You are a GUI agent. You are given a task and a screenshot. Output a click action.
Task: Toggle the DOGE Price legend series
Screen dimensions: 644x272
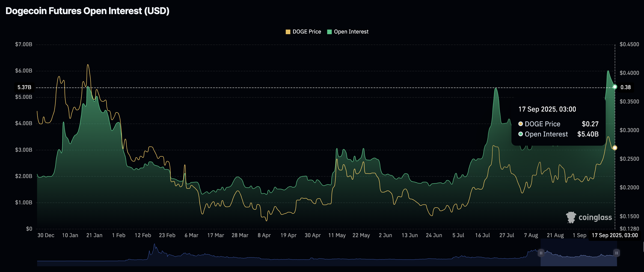[x=306, y=32]
